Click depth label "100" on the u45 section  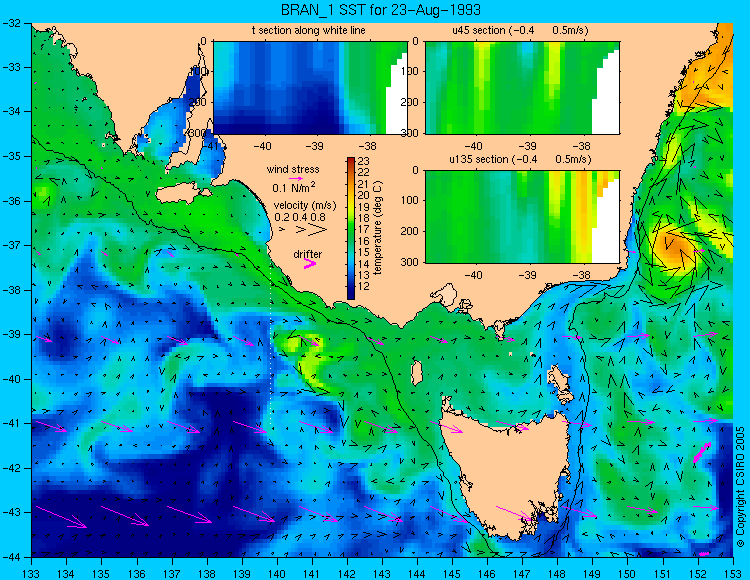tap(411, 71)
